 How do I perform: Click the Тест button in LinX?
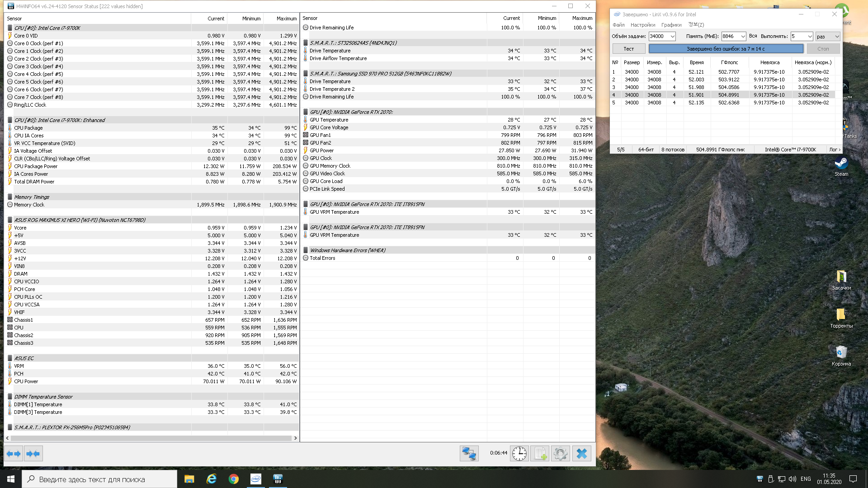(629, 49)
